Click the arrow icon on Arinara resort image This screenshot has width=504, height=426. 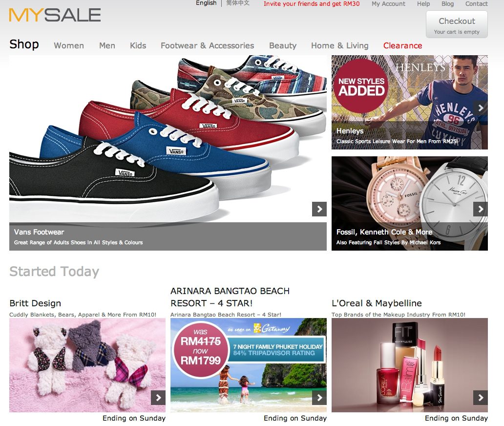pyautogui.click(x=319, y=398)
